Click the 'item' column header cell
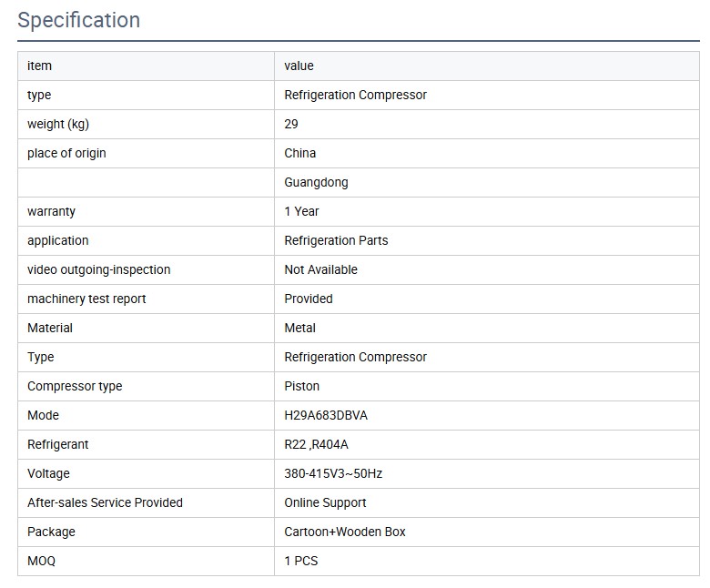Screen dimensions: 710x588 40,66
